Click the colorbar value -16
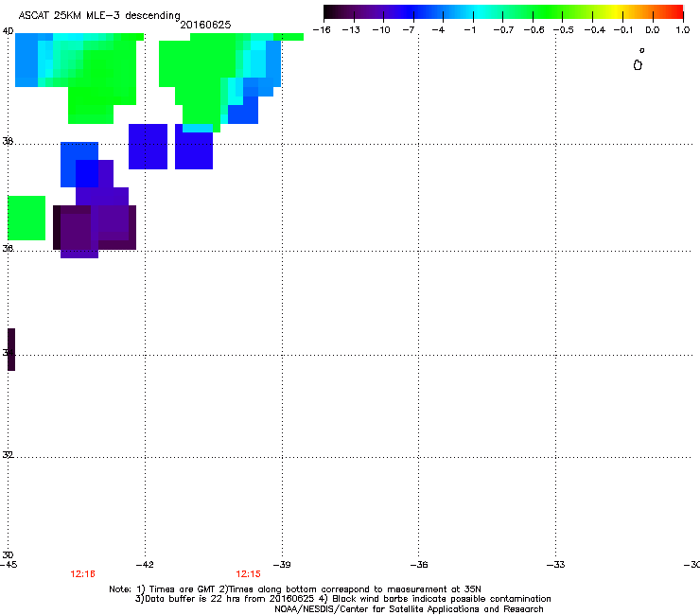The width and height of the screenshot is (700, 615). 322,30
